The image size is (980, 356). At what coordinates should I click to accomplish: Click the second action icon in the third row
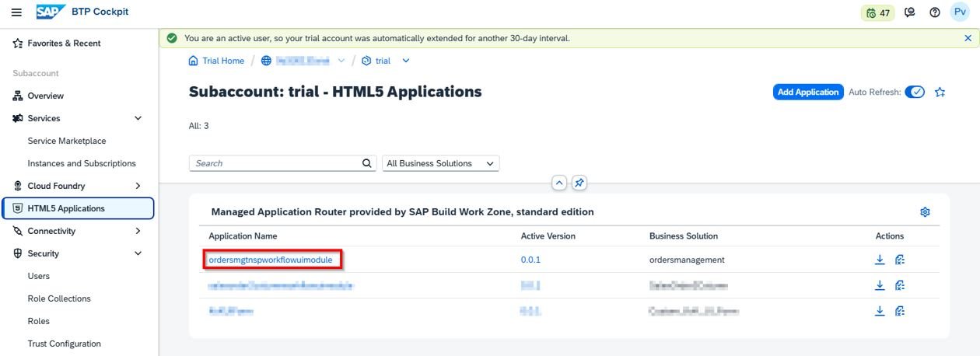[900, 311]
